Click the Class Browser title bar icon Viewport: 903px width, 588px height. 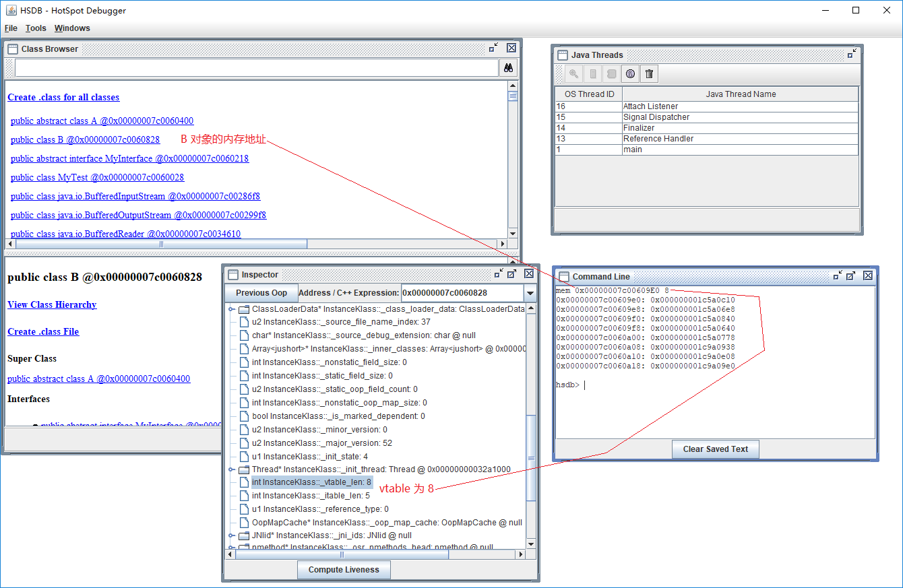pos(13,48)
